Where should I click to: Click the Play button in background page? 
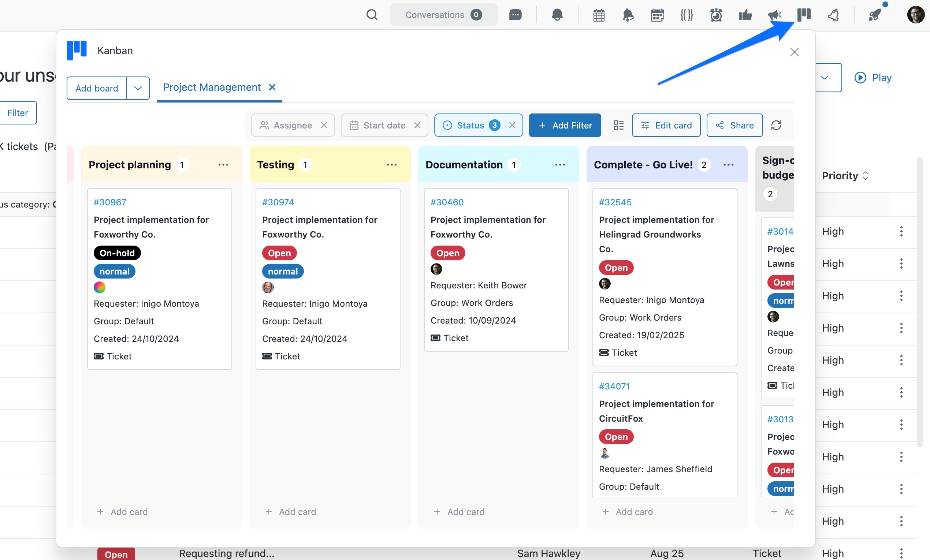coord(873,78)
